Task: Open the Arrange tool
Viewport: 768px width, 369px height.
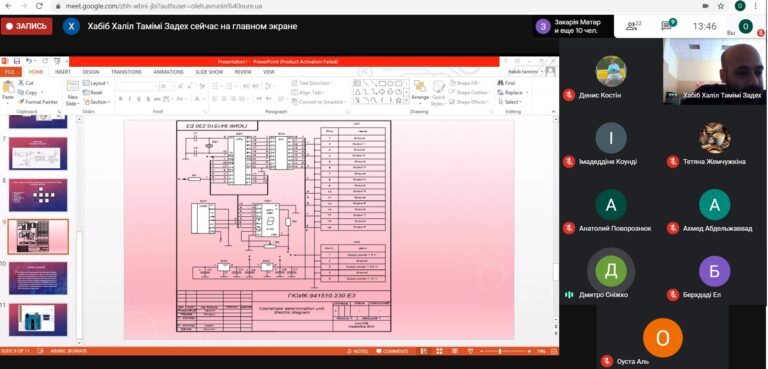Action: click(420, 92)
